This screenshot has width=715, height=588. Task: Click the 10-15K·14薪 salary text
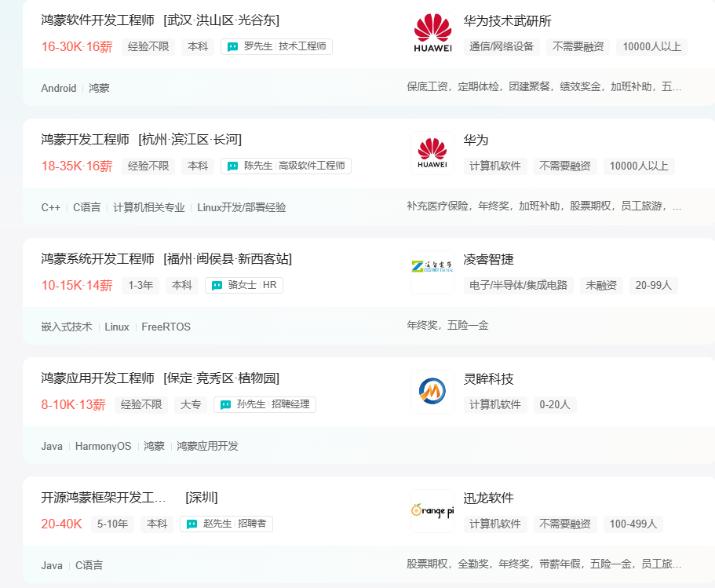77,285
